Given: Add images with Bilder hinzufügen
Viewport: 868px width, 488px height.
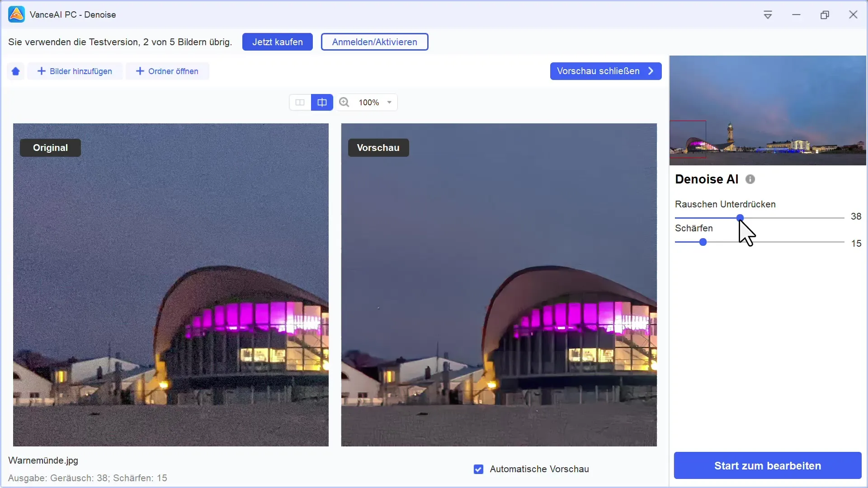Looking at the screenshot, I should pyautogui.click(x=75, y=71).
